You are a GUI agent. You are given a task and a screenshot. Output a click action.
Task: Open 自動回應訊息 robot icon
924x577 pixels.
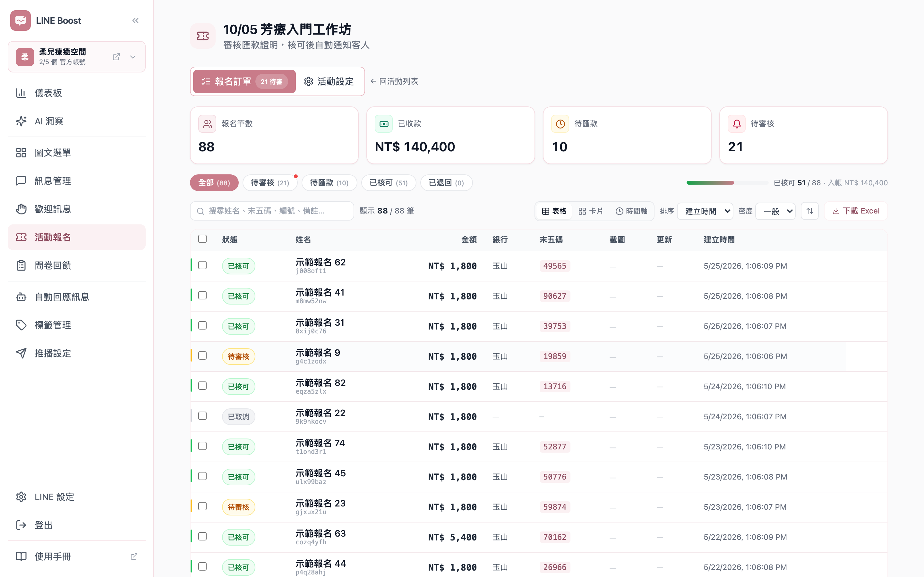tap(21, 297)
